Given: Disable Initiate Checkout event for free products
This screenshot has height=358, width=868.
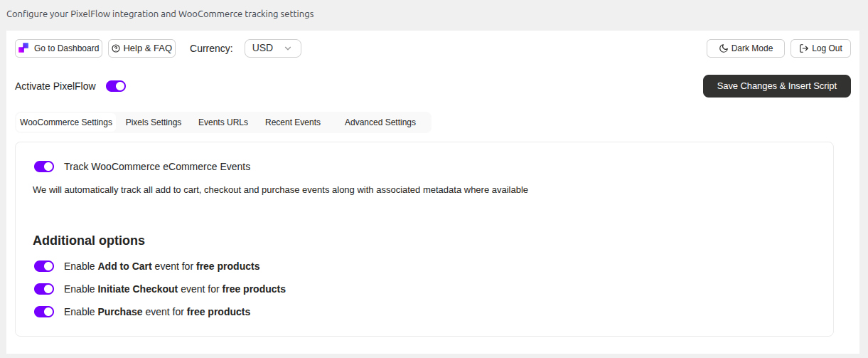Looking at the screenshot, I should [x=44, y=289].
